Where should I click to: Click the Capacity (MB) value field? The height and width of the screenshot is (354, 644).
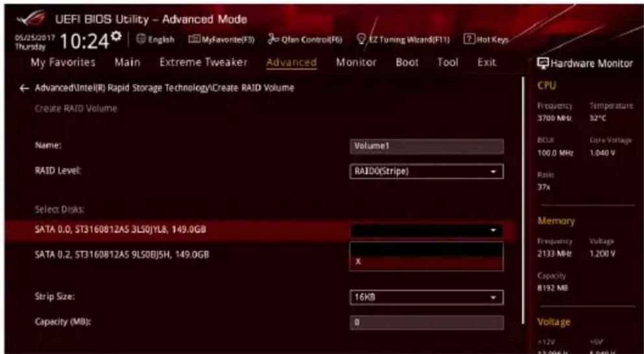pyautogui.click(x=427, y=322)
